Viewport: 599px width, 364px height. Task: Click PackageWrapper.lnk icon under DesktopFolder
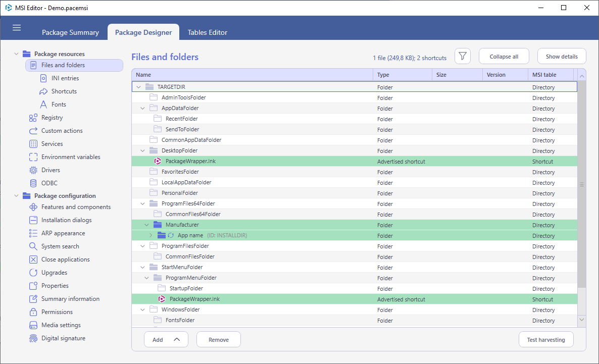pyautogui.click(x=158, y=161)
